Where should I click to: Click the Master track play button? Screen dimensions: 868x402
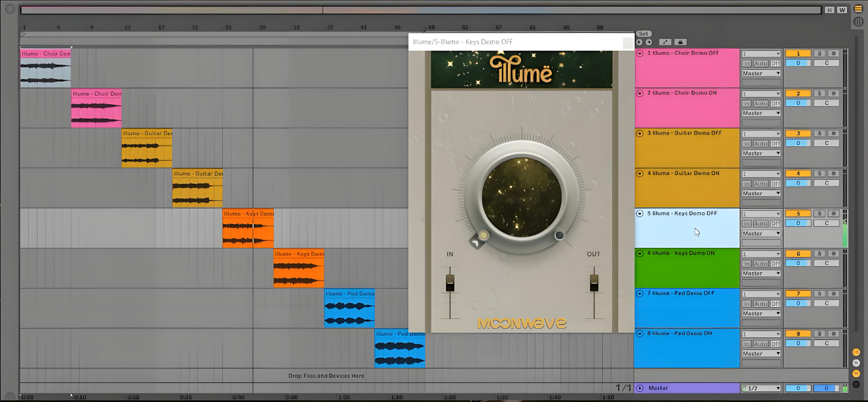pos(640,388)
